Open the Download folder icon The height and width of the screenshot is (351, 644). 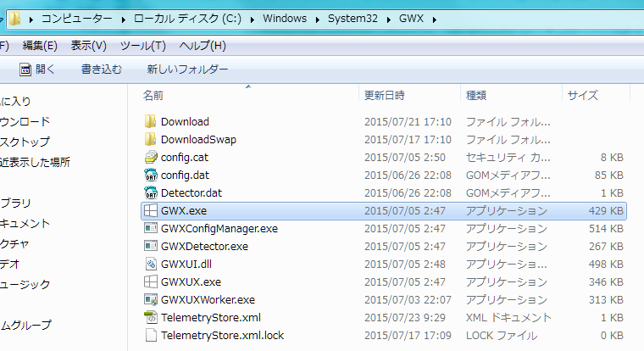pos(150,121)
